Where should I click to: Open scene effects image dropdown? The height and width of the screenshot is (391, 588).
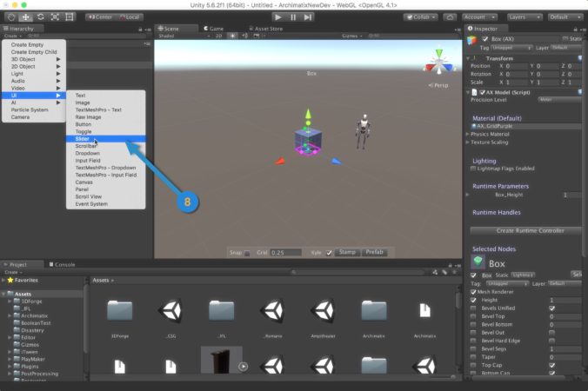(257, 36)
